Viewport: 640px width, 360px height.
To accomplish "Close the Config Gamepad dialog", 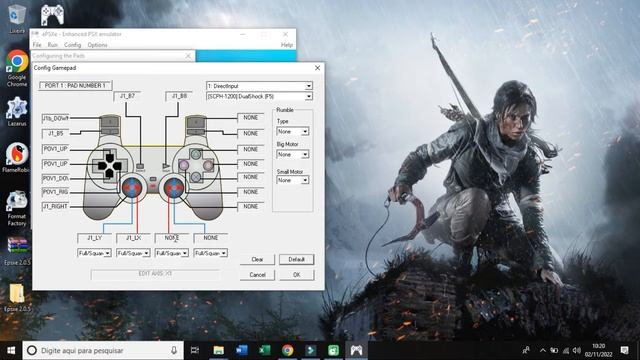I will (318, 68).
